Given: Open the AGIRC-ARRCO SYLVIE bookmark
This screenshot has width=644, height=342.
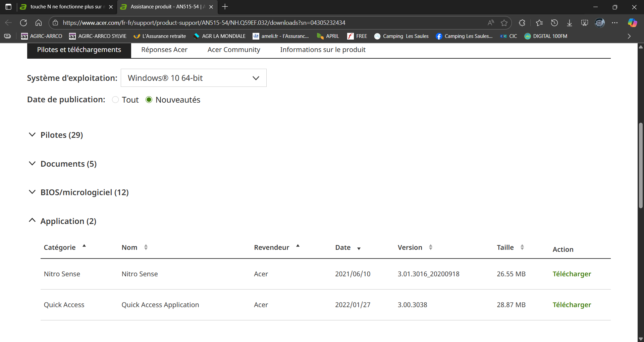Looking at the screenshot, I should click(98, 36).
